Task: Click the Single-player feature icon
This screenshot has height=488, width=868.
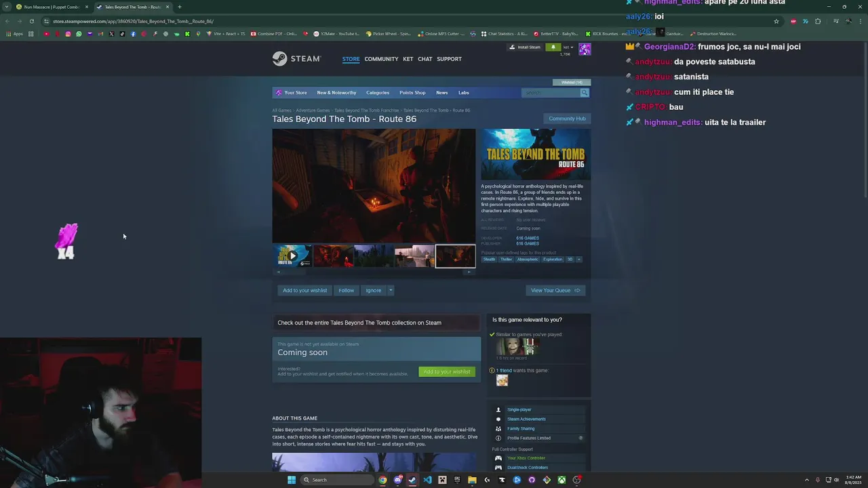Action: pyautogui.click(x=498, y=409)
